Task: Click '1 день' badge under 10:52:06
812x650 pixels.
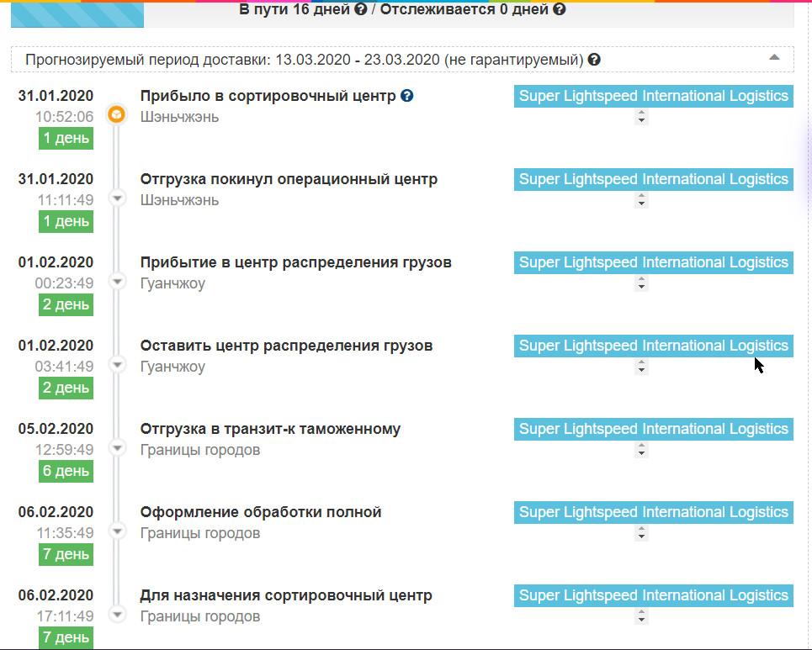Action: pyautogui.click(x=66, y=138)
